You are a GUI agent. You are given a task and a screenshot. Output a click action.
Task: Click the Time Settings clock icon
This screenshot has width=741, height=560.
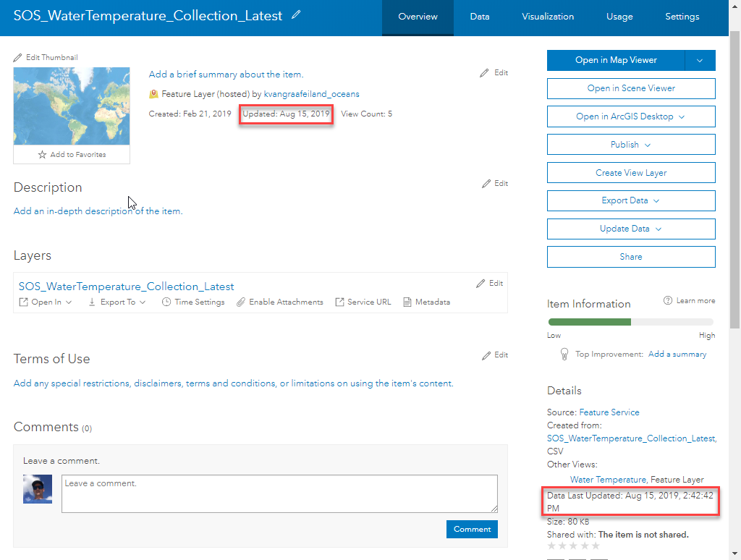[166, 302]
